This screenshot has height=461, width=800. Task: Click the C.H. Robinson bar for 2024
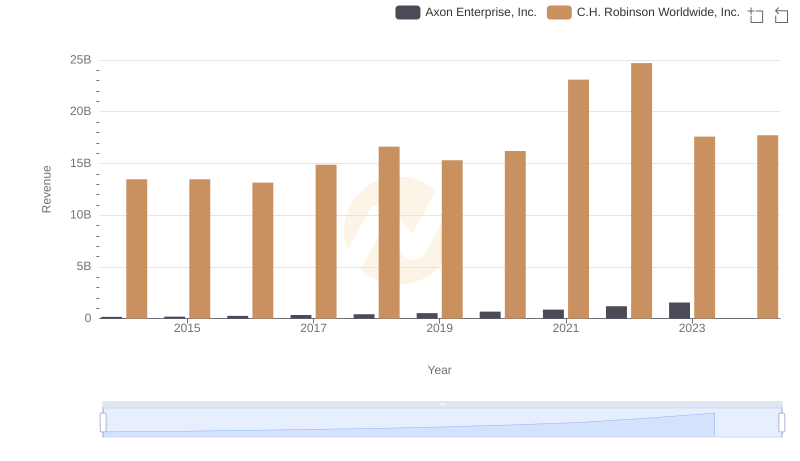point(767,227)
